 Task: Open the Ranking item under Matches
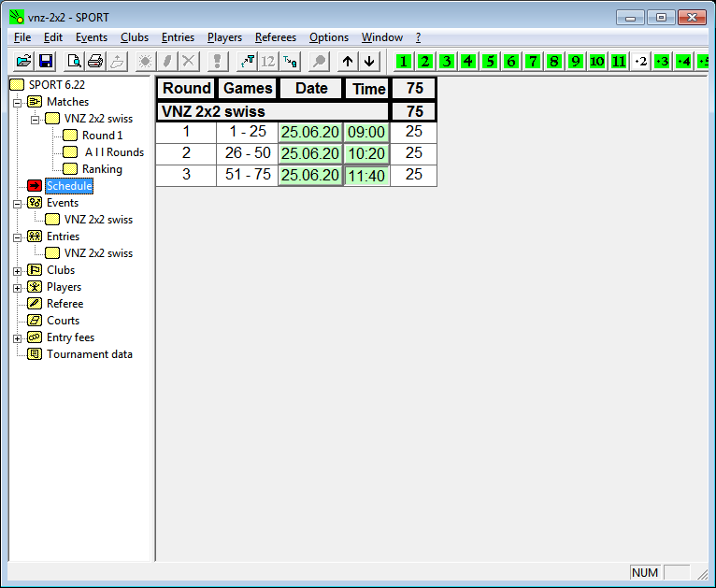[x=102, y=169]
